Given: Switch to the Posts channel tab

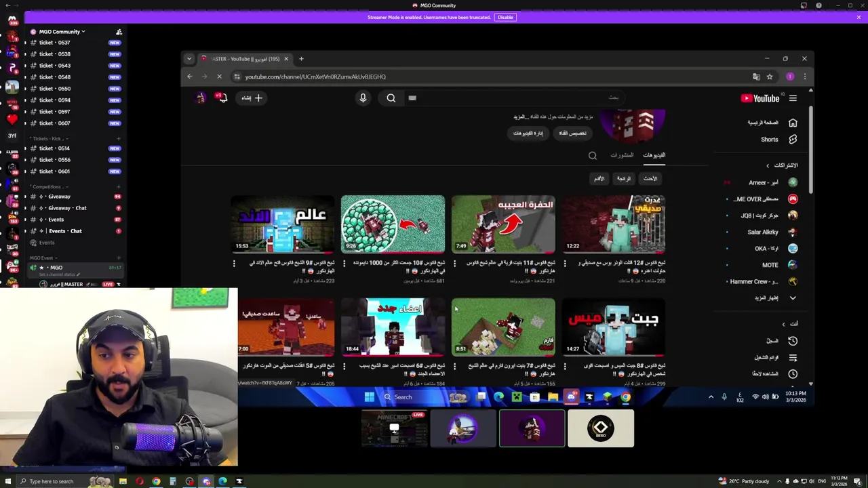Looking at the screenshot, I should coord(621,155).
